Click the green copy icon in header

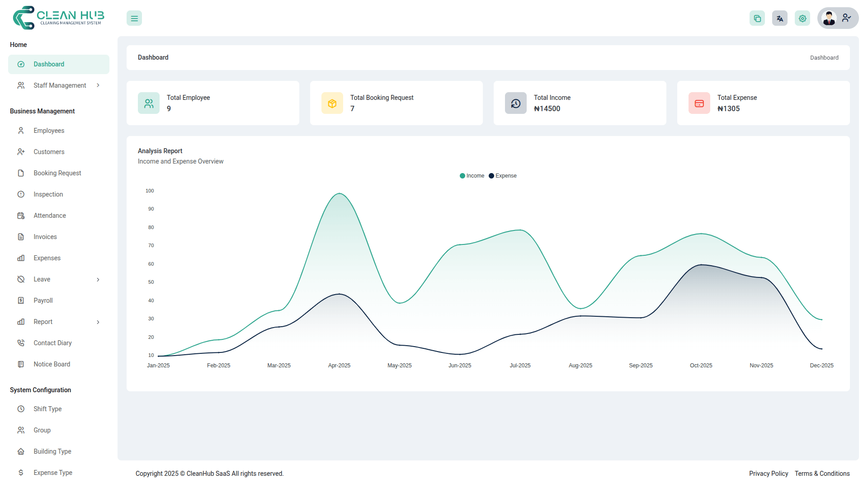[x=757, y=19]
